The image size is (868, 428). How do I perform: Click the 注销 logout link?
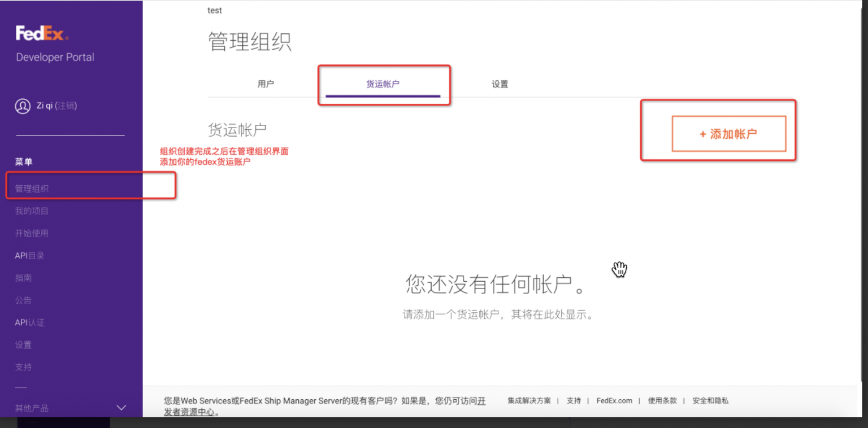click(66, 106)
